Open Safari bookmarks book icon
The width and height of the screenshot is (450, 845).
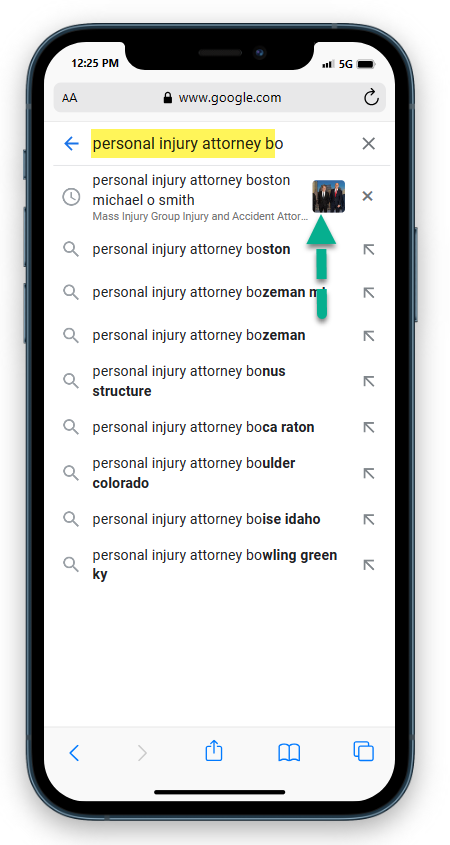[289, 753]
